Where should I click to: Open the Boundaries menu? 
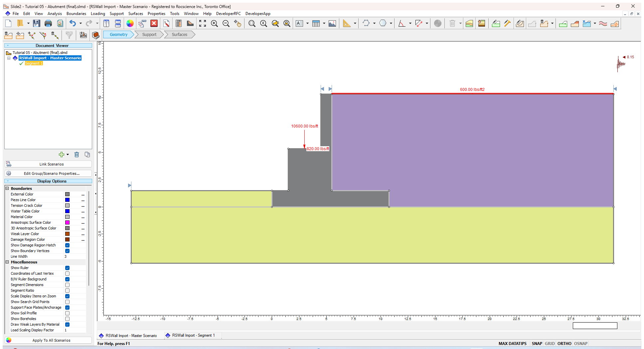76,14
